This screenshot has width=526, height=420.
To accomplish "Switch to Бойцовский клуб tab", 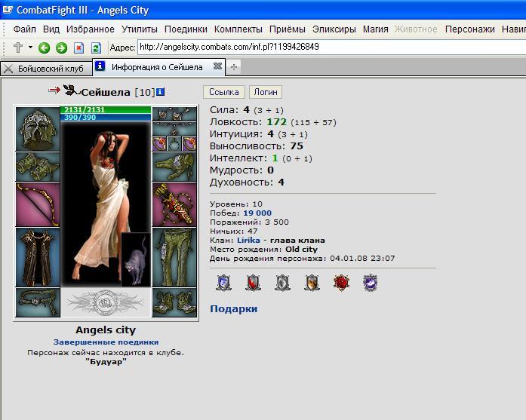I will click(46, 69).
